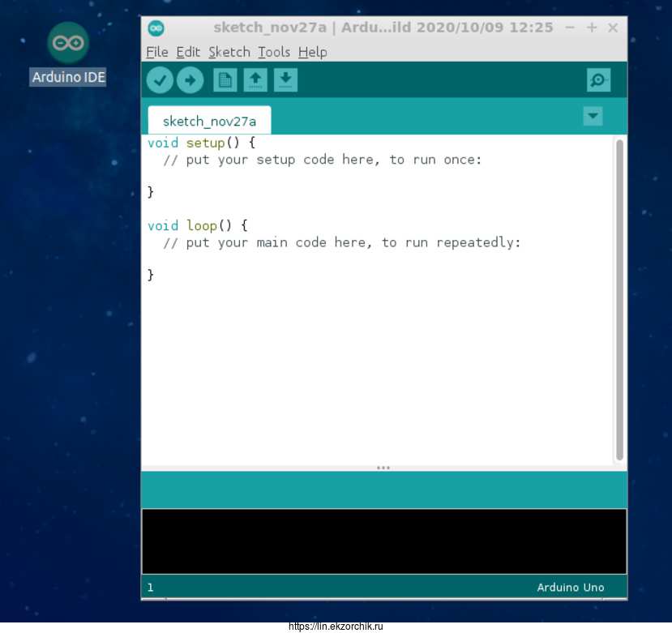Image resolution: width=672 pixels, height=633 pixels.
Task: Click inside the black console output area
Action: 383,541
